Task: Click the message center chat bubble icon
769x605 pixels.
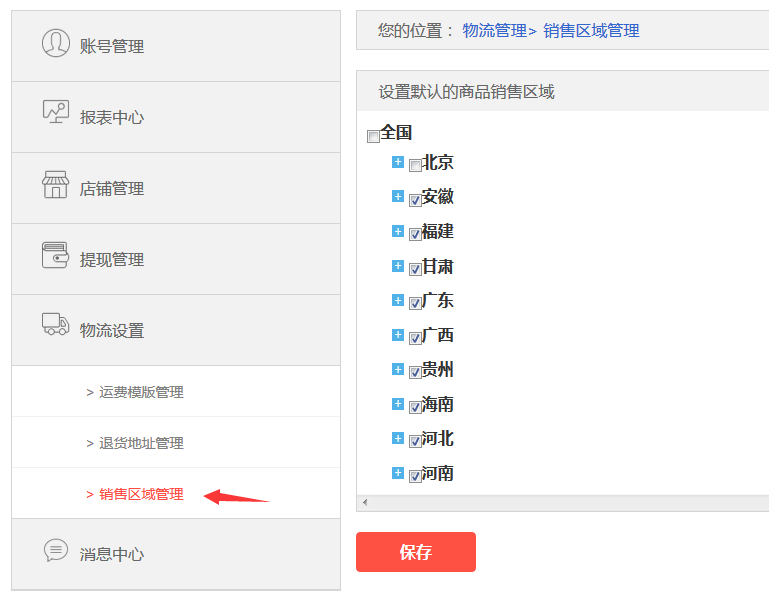Action: pyautogui.click(x=55, y=550)
